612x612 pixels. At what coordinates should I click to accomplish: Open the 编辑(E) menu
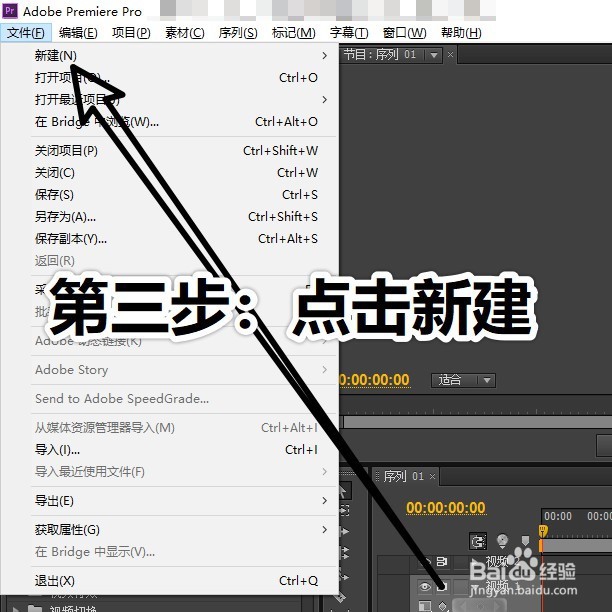pyautogui.click(x=78, y=32)
